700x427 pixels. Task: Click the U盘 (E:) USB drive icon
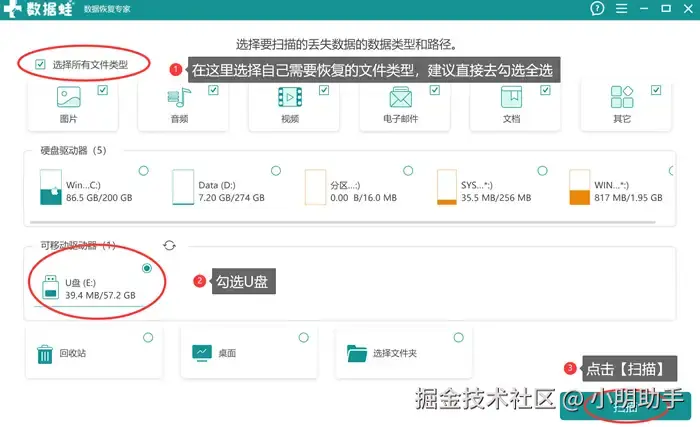point(50,287)
